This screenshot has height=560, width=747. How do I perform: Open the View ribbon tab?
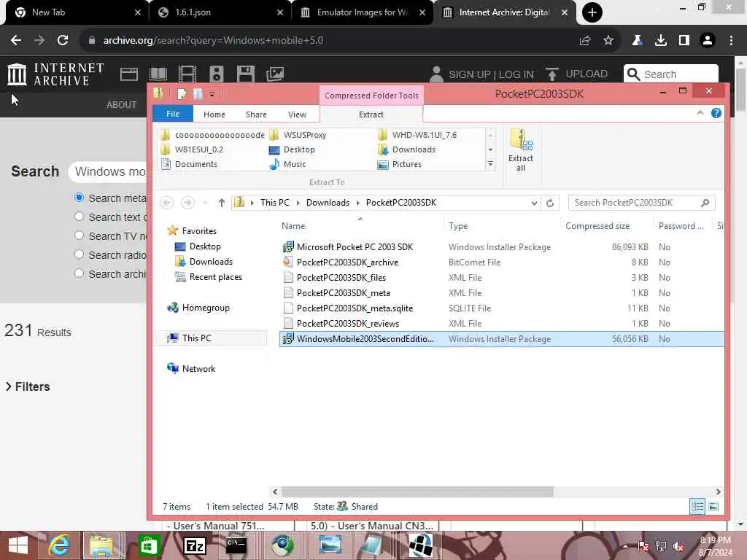[297, 114]
